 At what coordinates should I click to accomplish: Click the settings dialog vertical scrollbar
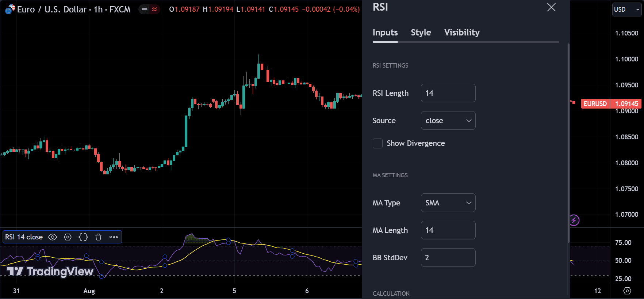pos(568,143)
